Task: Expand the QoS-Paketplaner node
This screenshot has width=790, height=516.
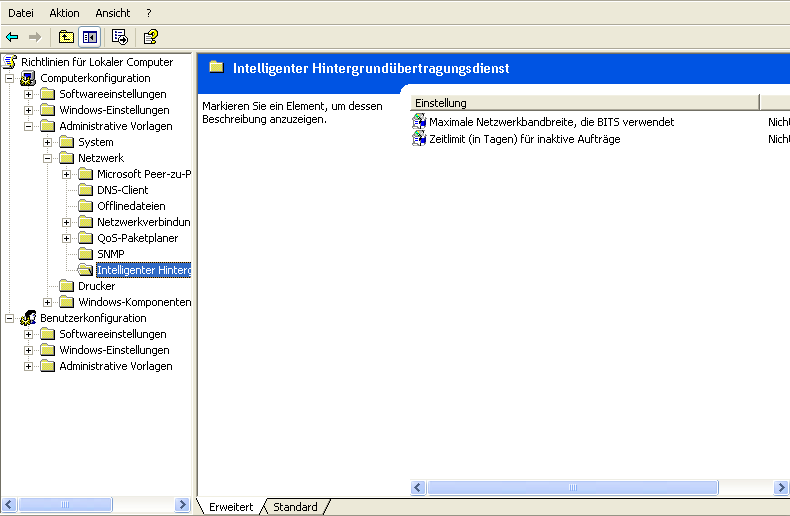Action: tap(67, 238)
